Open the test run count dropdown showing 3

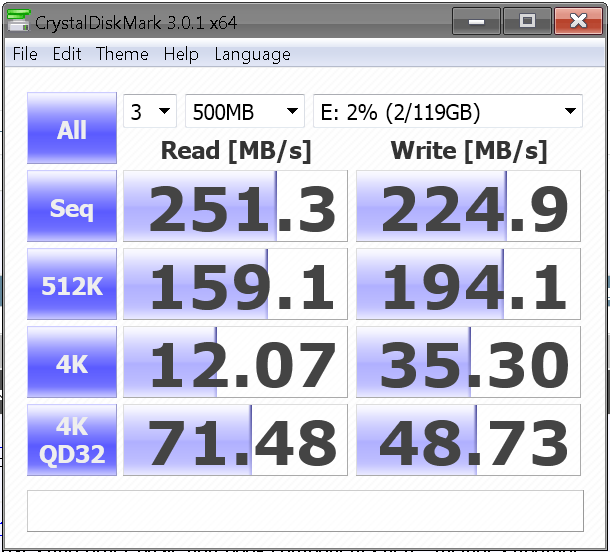pyautogui.click(x=150, y=111)
